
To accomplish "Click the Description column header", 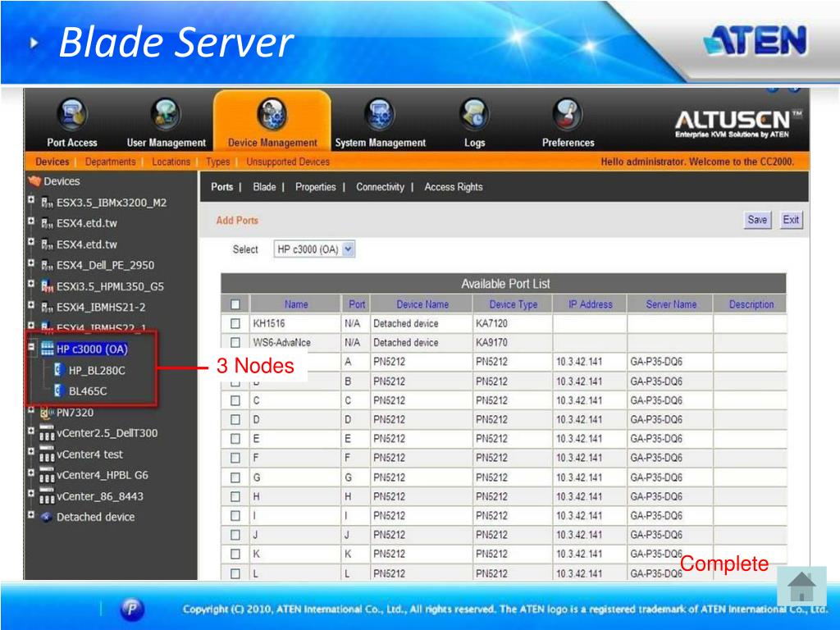I will 751,304.
